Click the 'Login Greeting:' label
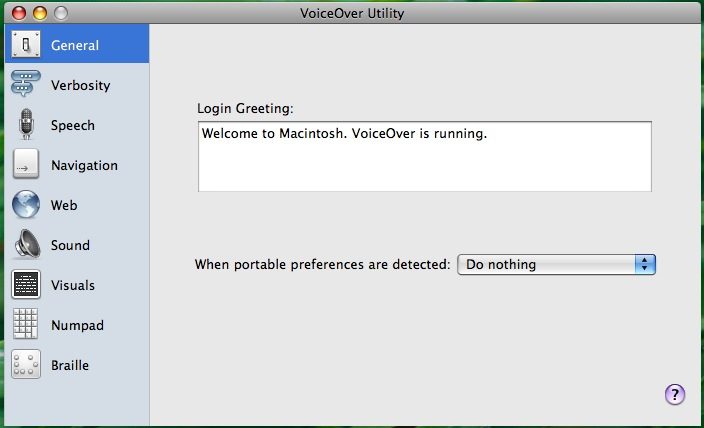The image size is (704, 428). point(245,108)
